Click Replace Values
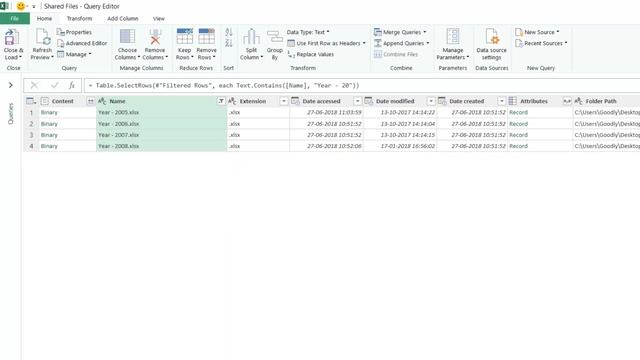This screenshot has height=360, width=640. tap(311, 54)
